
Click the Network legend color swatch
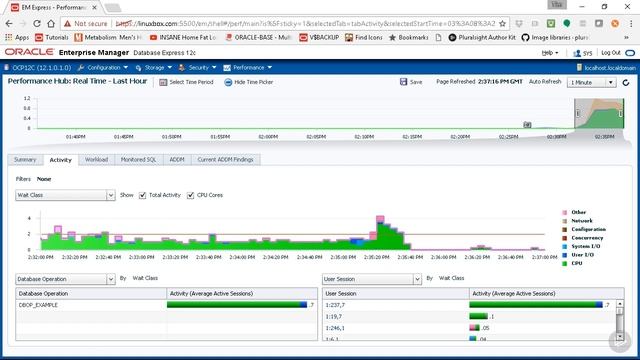565,221
